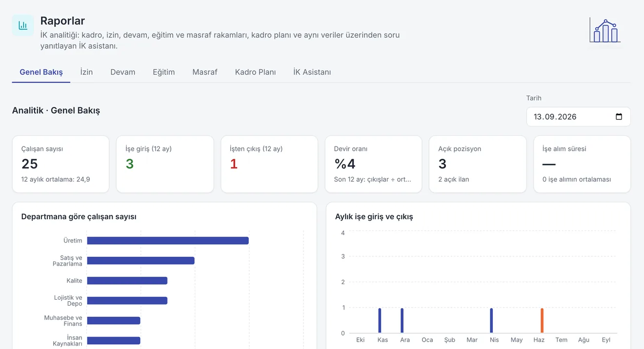Click the Devir oranı card

click(x=373, y=164)
